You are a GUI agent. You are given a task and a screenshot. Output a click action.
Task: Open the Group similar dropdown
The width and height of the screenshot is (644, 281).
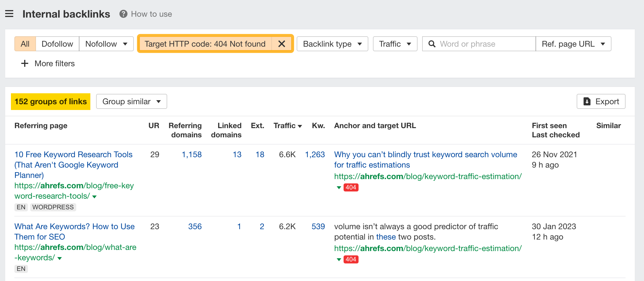[x=132, y=101]
